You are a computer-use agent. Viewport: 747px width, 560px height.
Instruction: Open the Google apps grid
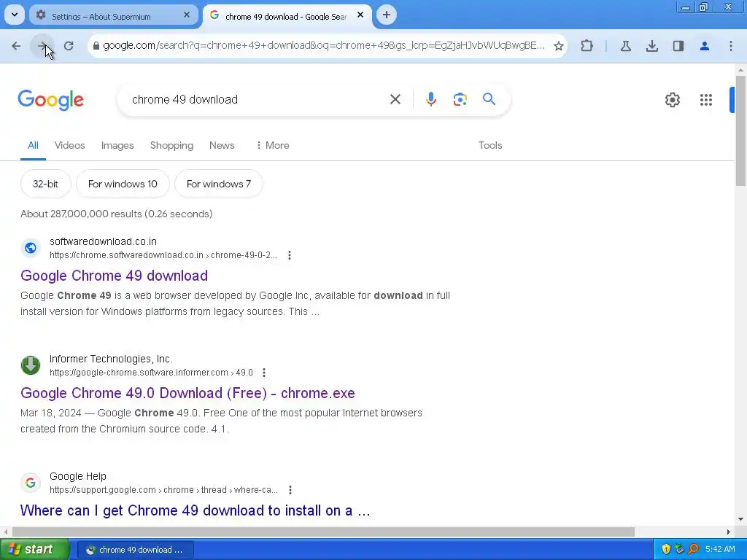(x=706, y=99)
